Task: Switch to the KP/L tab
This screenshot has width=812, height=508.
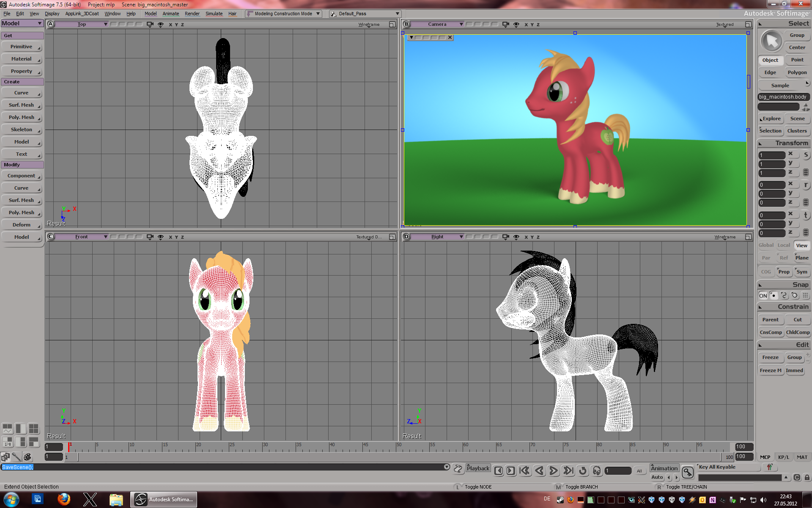Action: (783, 457)
